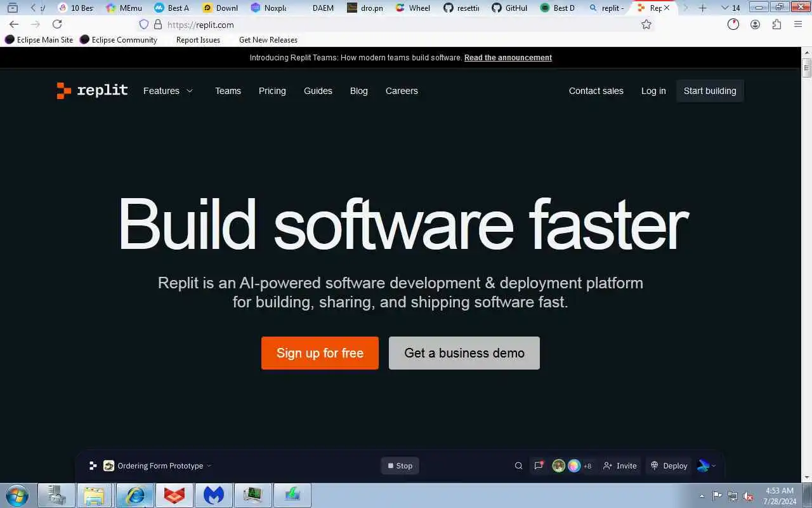Switch to the GitHub browser tab
Screen dimensions: 812x508
click(509, 8)
